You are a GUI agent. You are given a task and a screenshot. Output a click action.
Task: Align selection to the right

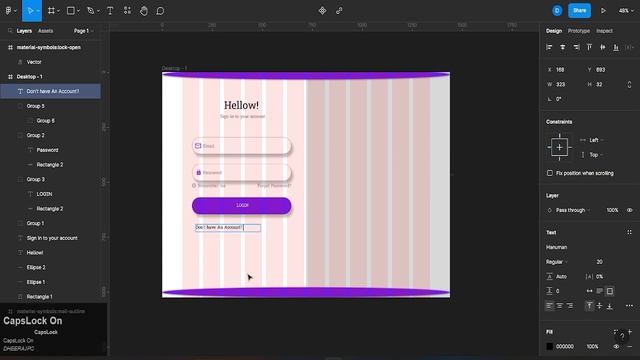(x=576, y=47)
